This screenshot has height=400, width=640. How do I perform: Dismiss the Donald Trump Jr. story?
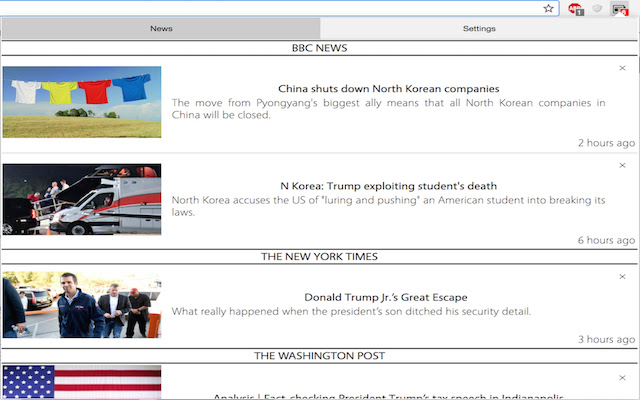(x=622, y=277)
